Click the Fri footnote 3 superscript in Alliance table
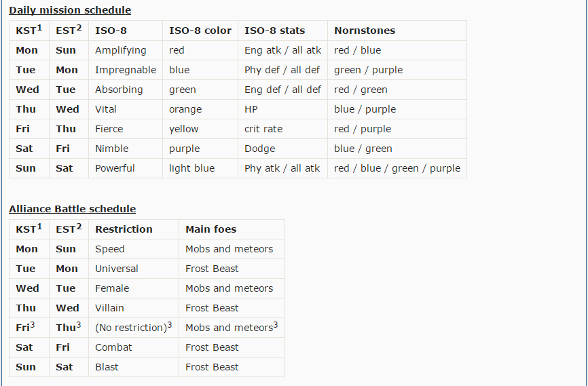The width and height of the screenshot is (588, 386). pyautogui.click(x=33, y=325)
